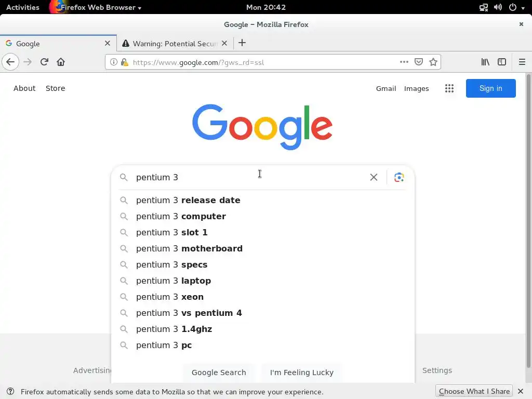Open Gmail link

(386, 88)
